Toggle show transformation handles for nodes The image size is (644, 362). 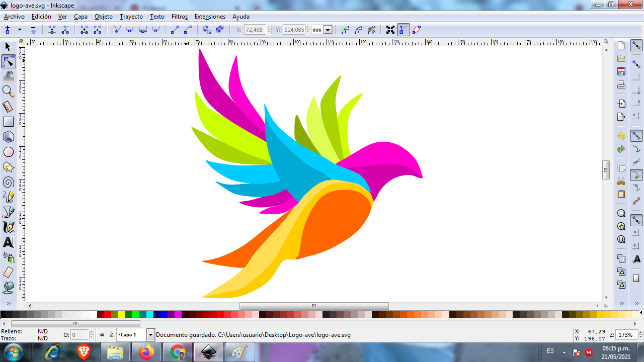(x=390, y=30)
